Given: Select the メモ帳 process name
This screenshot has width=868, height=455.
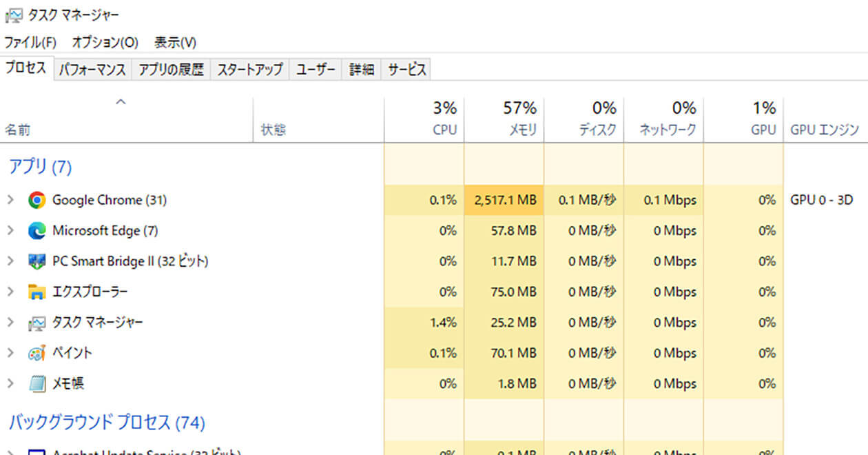Looking at the screenshot, I should (68, 383).
